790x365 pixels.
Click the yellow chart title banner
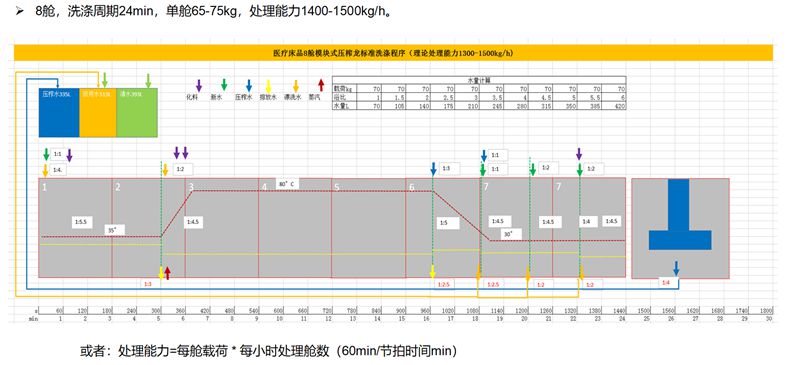coord(393,52)
